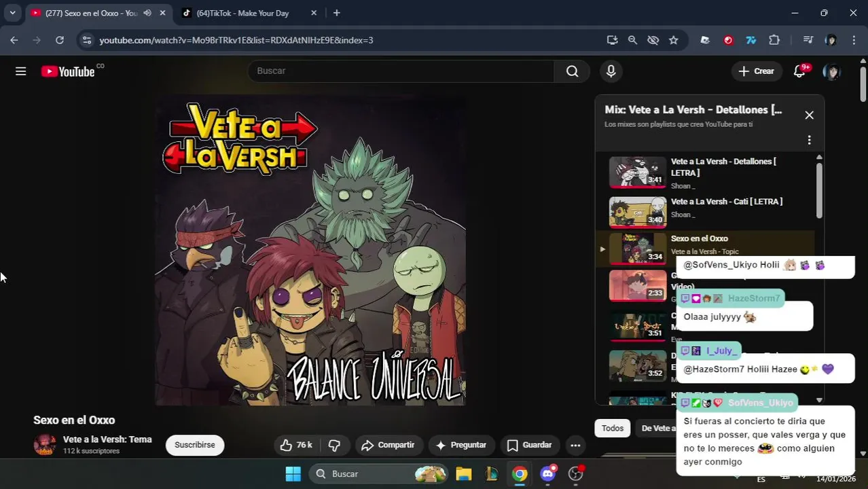
Task: Open the 3:51 playlist video thumbnail
Action: pos(638,325)
